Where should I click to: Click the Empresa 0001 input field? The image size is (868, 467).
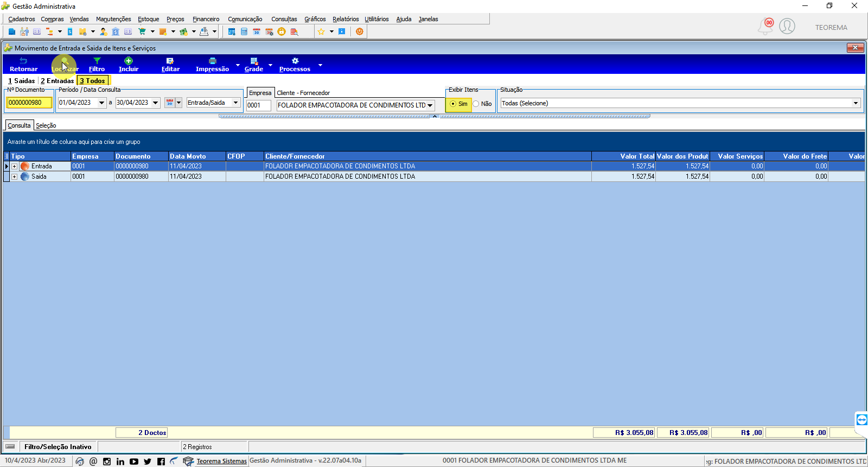(x=259, y=105)
